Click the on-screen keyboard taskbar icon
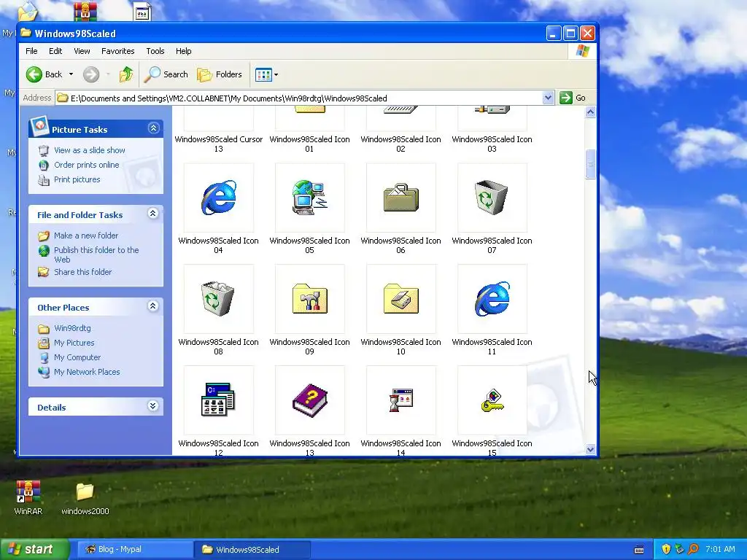The width and height of the screenshot is (747, 560). pos(639,550)
